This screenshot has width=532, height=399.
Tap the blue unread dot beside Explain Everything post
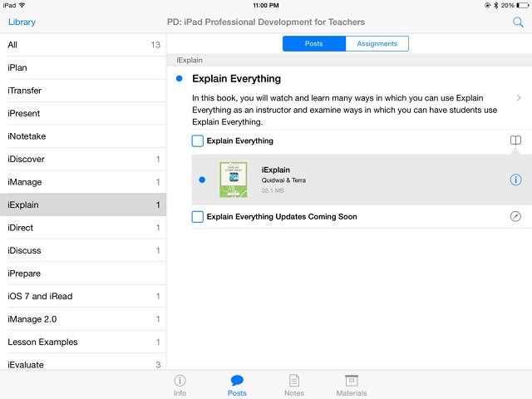click(180, 79)
